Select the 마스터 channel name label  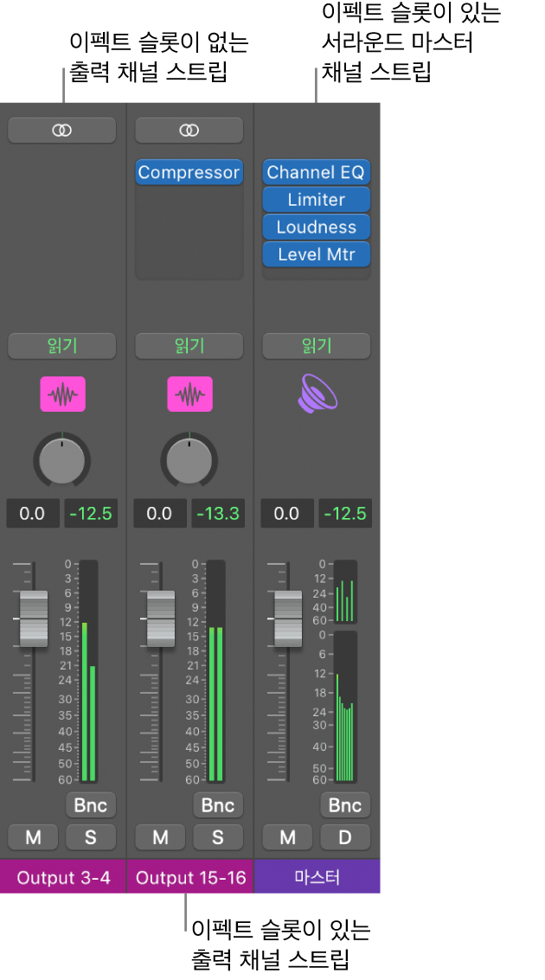point(317,877)
